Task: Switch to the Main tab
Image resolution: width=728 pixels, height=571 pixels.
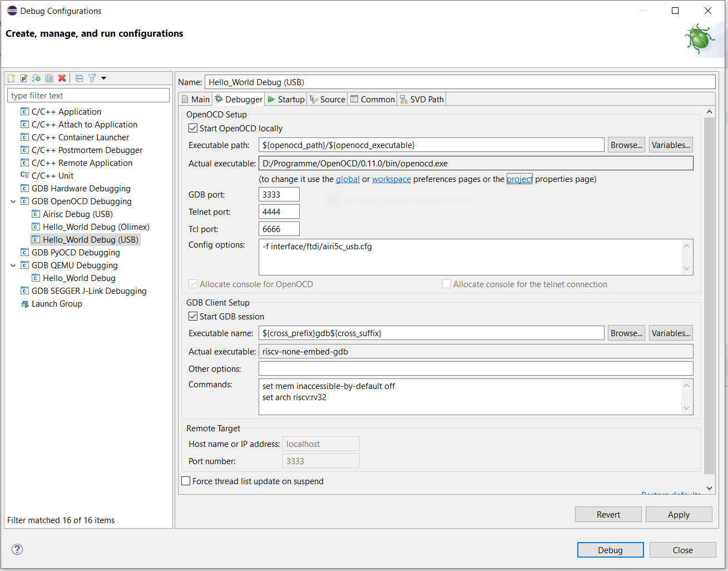Action: tap(195, 100)
